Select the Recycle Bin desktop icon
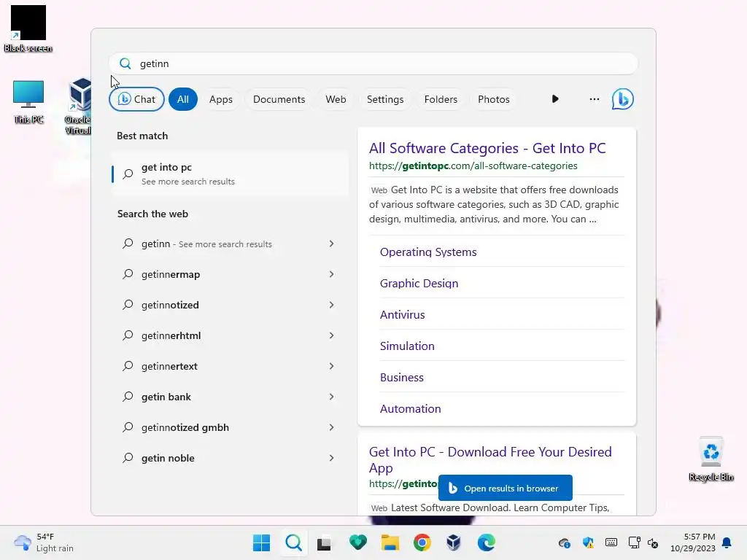The image size is (747, 560). (x=711, y=459)
